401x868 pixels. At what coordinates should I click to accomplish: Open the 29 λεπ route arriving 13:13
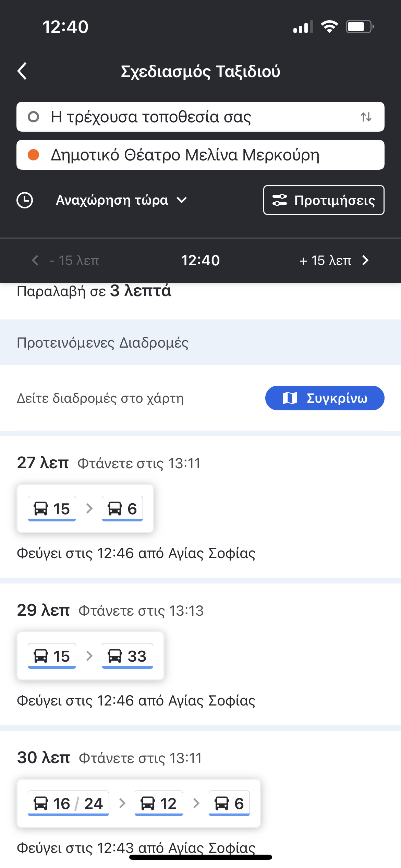pos(200,611)
